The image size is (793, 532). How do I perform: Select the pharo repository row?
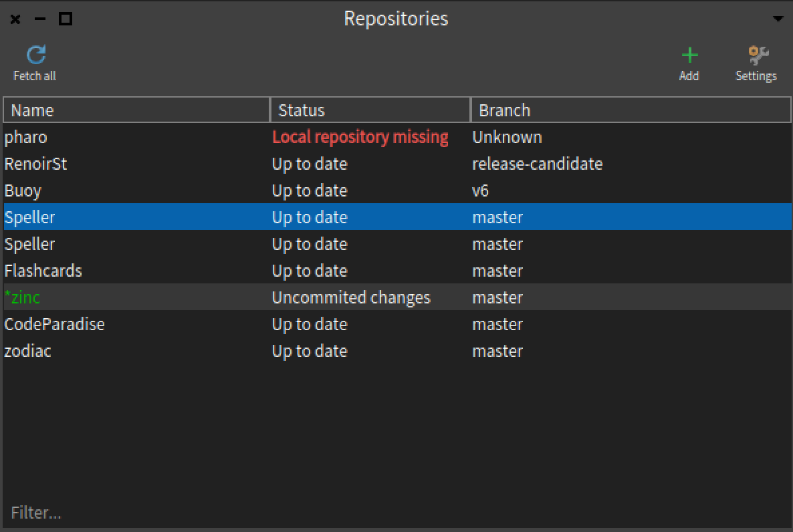point(26,137)
